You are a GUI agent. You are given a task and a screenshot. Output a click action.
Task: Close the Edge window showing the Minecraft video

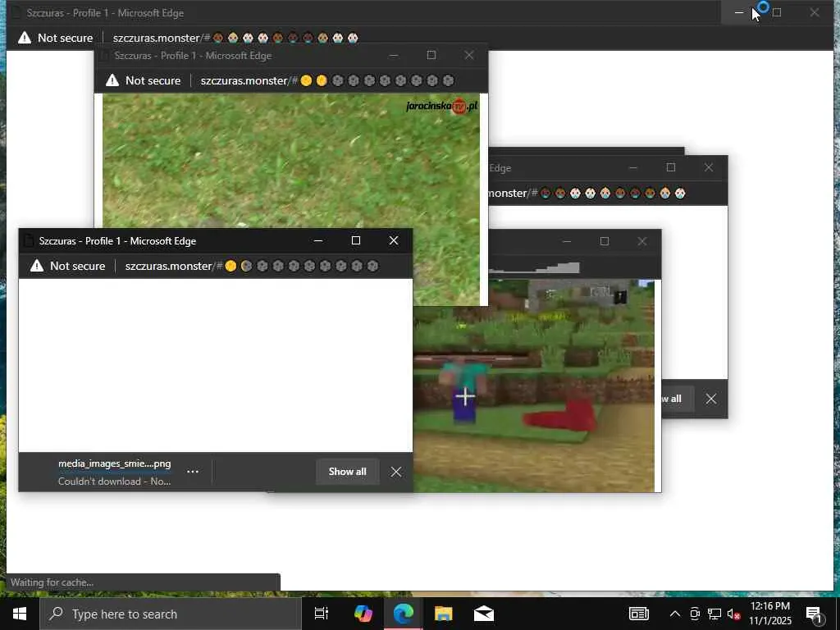click(642, 242)
